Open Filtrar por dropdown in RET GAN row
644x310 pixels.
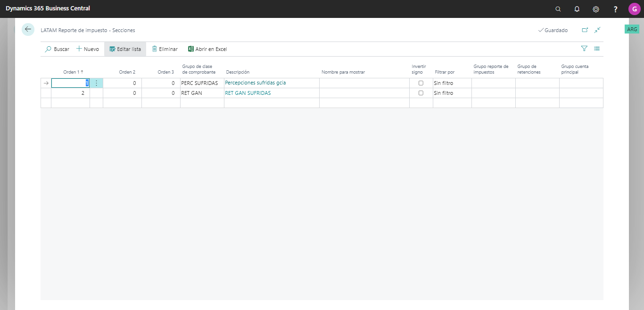[x=452, y=93]
